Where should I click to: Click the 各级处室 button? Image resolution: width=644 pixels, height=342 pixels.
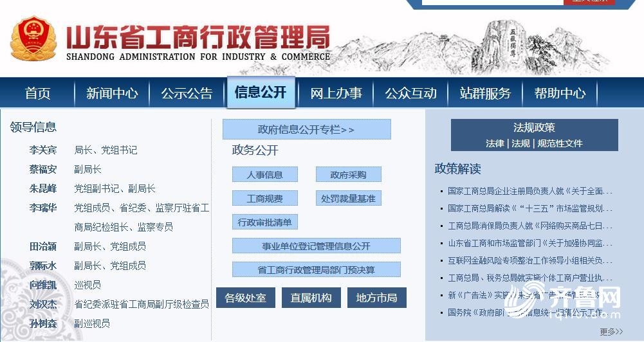(x=246, y=298)
